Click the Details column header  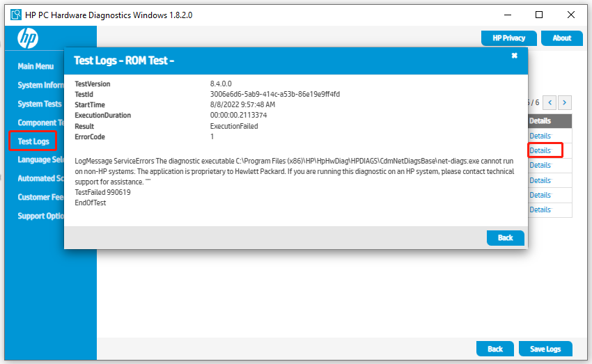click(x=550, y=121)
